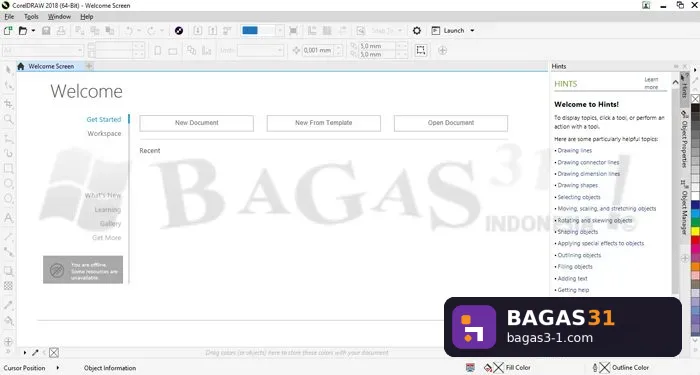Viewport: 700px width, 375px height.
Task: Click the quick customize plus icon on property bar
Action: point(442,50)
